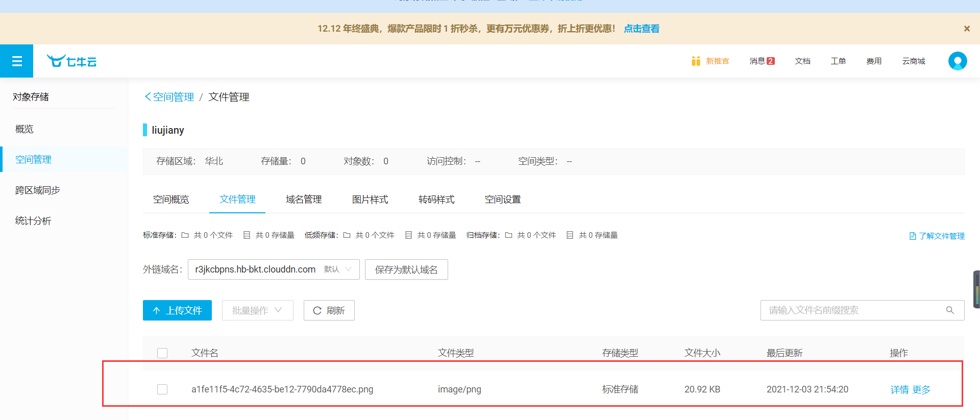Open the 了解文件管理 help link

941,236
